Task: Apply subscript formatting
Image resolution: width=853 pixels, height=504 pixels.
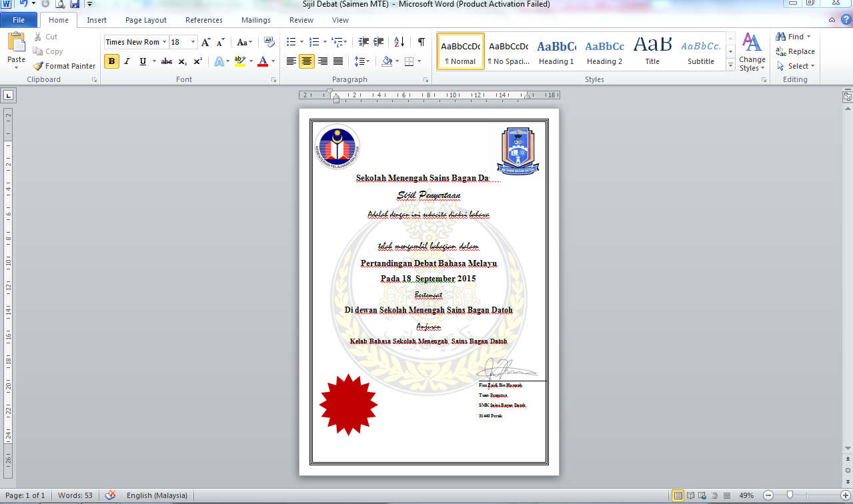Action: pyautogui.click(x=183, y=61)
